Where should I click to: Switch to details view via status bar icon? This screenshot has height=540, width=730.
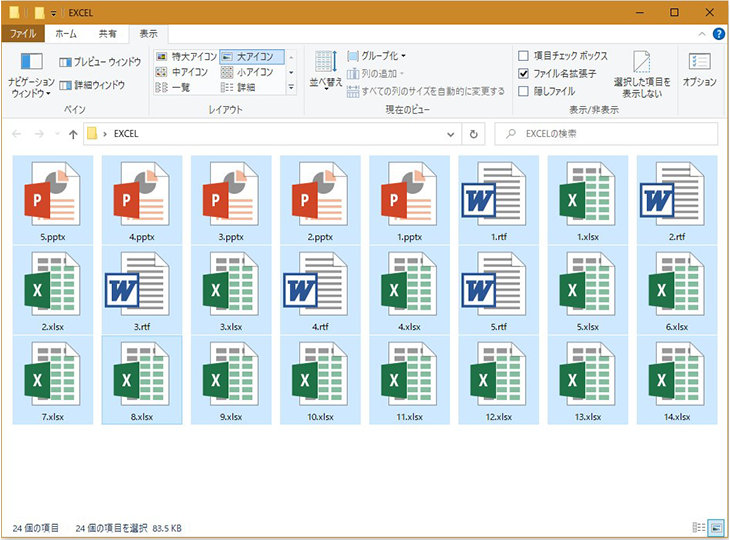point(699,527)
